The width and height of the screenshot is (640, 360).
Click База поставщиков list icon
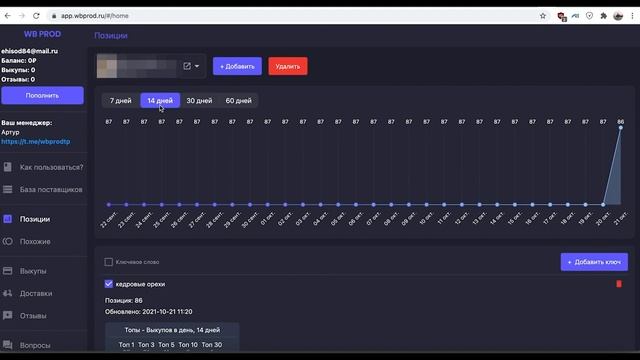pos(8,189)
